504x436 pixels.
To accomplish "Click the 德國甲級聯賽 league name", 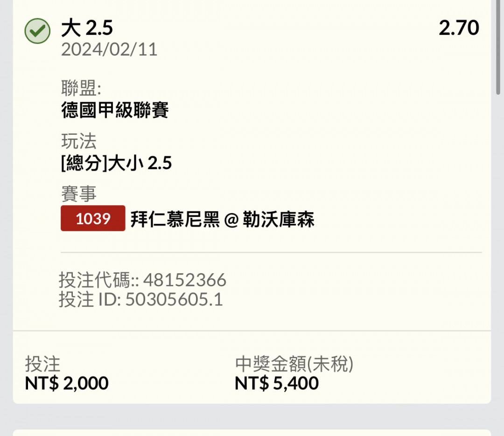I will (x=115, y=110).
